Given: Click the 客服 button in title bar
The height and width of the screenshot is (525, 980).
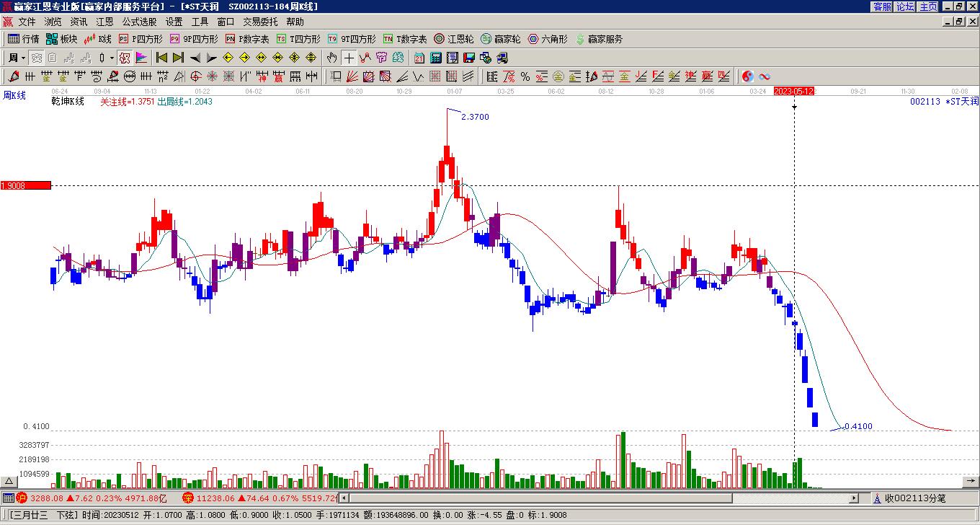Looking at the screenshot, I should click(x=882, y=6).
